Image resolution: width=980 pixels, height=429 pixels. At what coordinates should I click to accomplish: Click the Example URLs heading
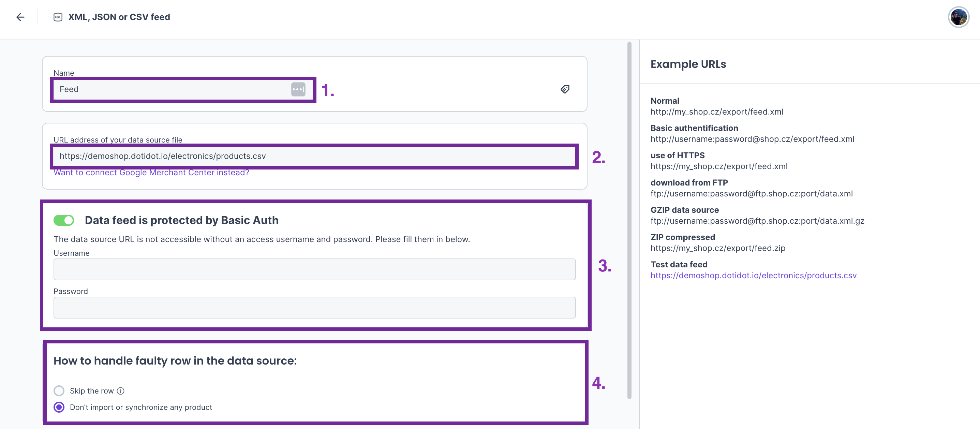(x=688, y=64)
